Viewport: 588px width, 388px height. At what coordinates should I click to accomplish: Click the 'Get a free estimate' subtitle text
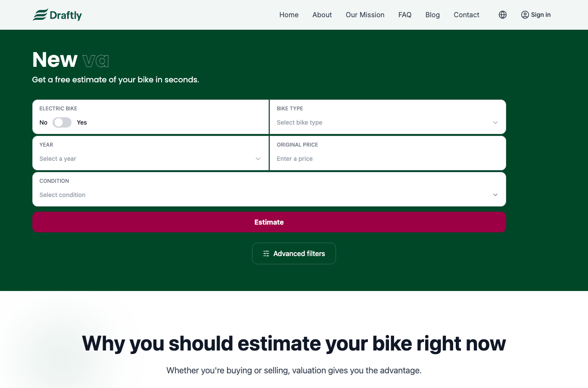point(115,80)
